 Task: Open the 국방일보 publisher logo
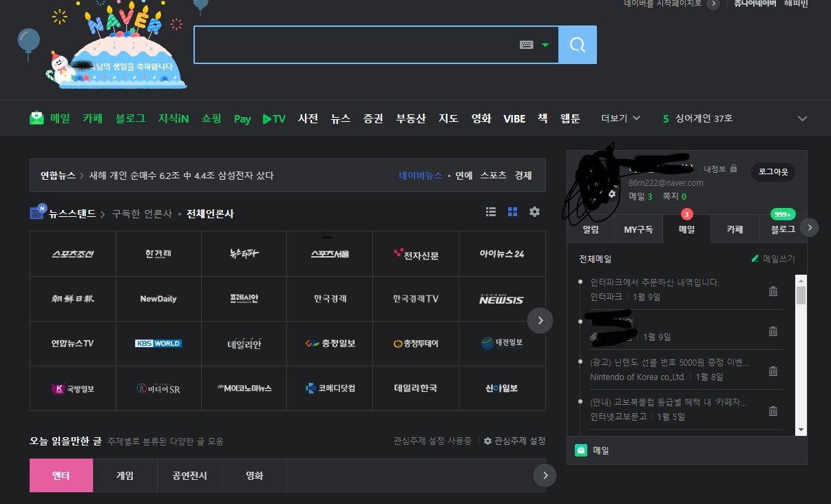[x=73, y=388]
